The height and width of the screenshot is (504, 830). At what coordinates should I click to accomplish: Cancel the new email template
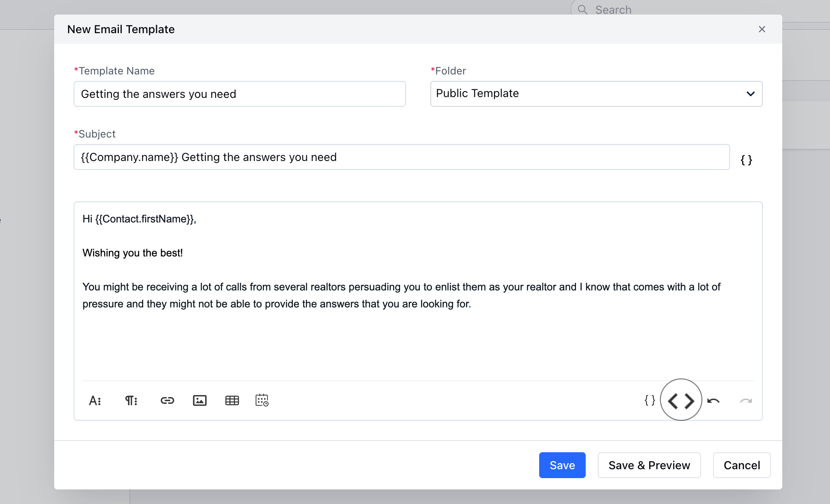[742, 465]
